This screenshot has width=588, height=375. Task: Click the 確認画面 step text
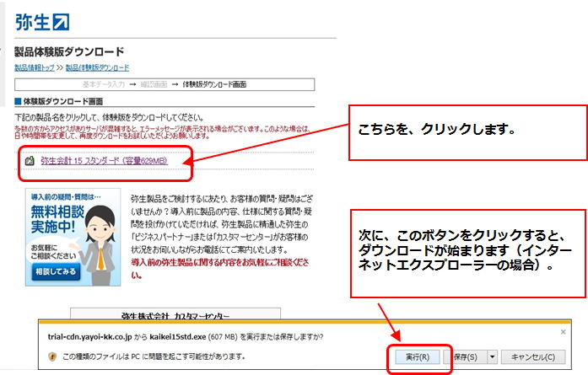154,84
